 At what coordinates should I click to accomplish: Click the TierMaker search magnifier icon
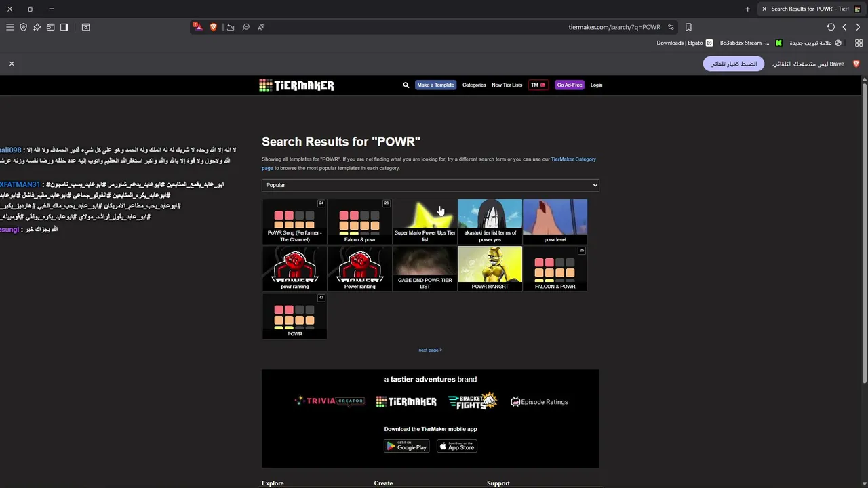tap(406, 85)
